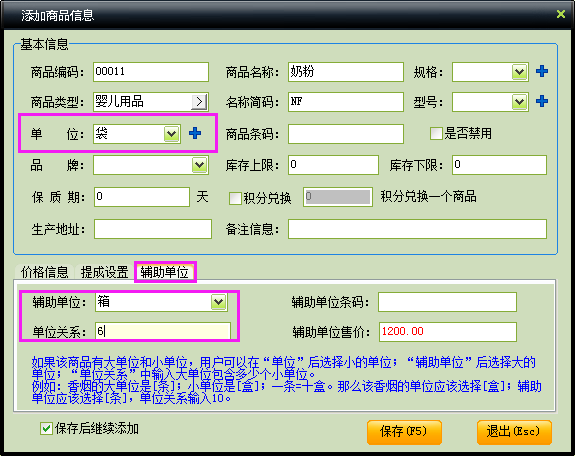Switch to the 提成设置 tab
Image resolution: width=575 pixels, height=456 pixels.
tap(105, 272)
